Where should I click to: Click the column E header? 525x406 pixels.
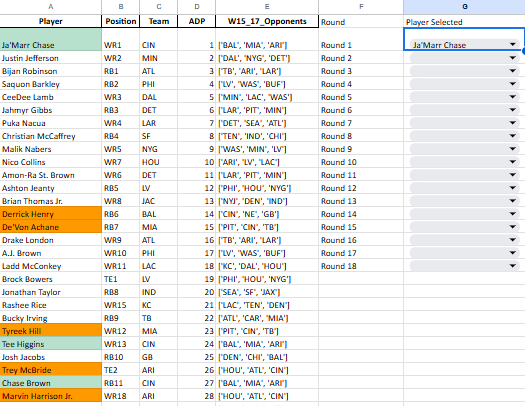[x=267, y=7]
